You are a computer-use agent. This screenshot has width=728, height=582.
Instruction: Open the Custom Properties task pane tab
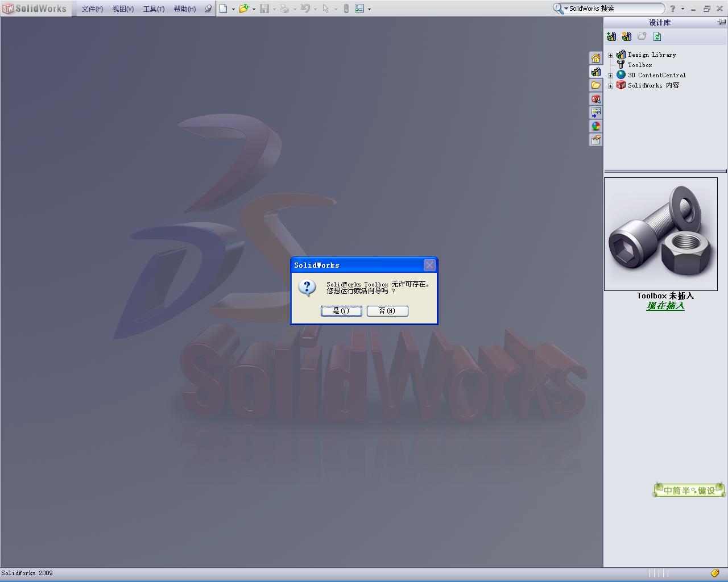tap(595, 140)
